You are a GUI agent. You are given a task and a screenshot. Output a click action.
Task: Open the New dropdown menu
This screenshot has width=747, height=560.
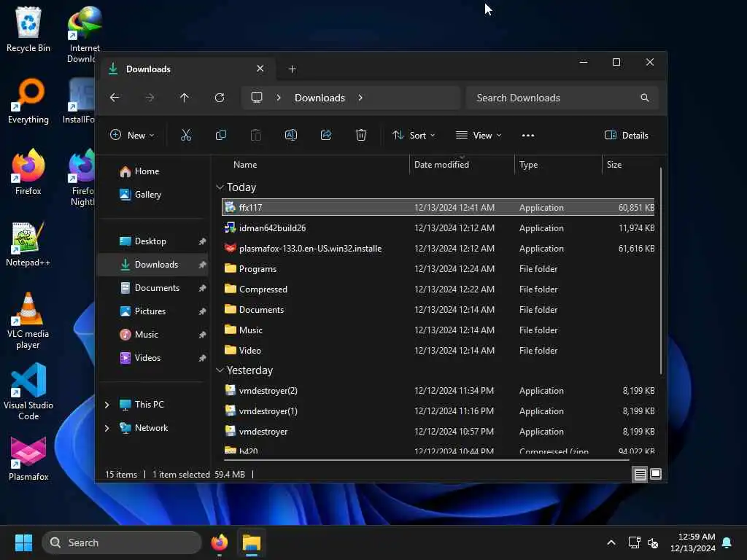tap(132, 136)
